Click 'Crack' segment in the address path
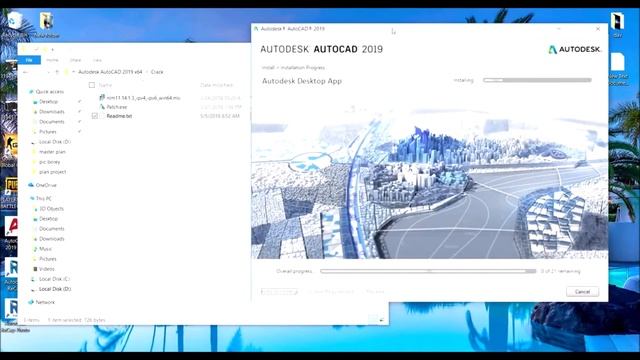The width and height of the screenshot is (640, 360). 157,72
